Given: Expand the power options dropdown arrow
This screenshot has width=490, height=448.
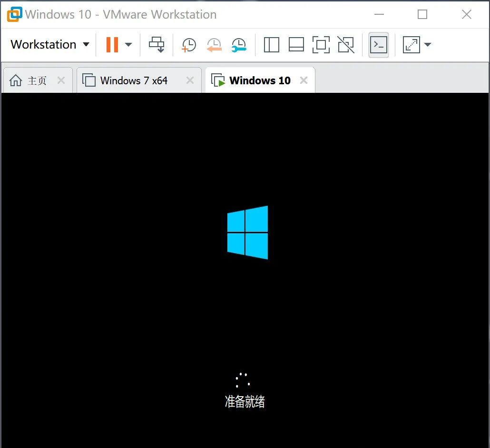Looking at the screenshot, I should pyautogui.click(x=128, y=44).
